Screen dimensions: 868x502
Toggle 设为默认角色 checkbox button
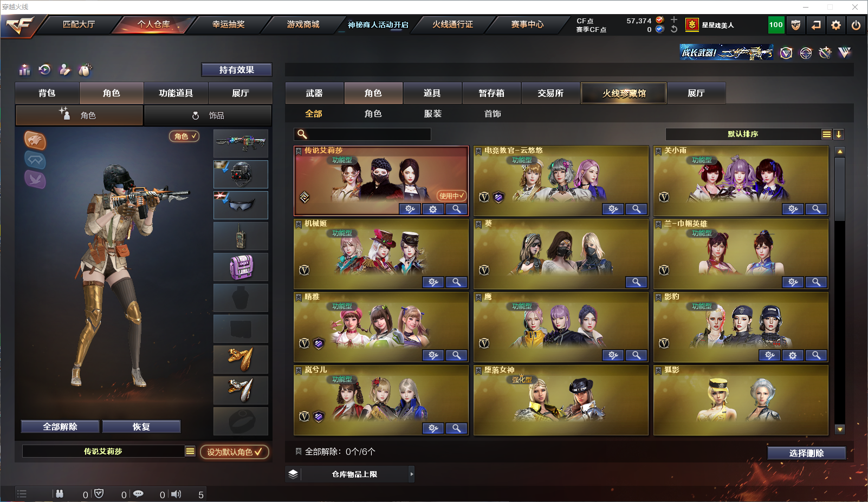point(235,452)
